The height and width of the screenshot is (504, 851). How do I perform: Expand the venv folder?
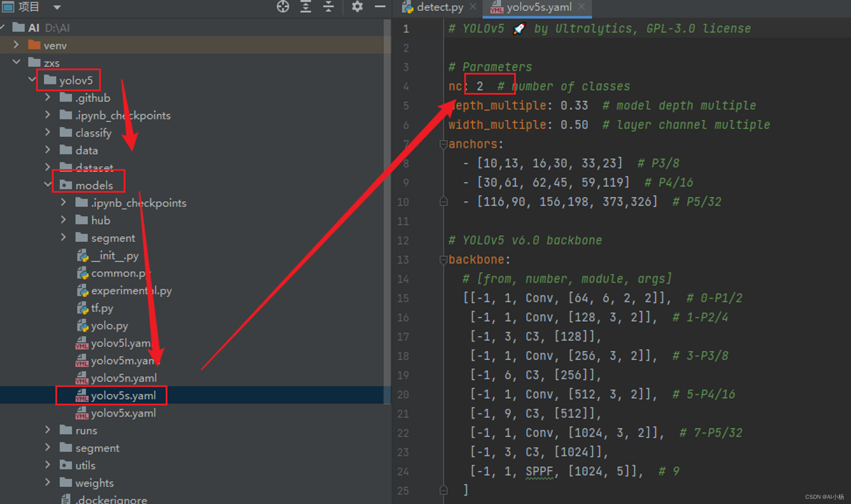[16, 45]
